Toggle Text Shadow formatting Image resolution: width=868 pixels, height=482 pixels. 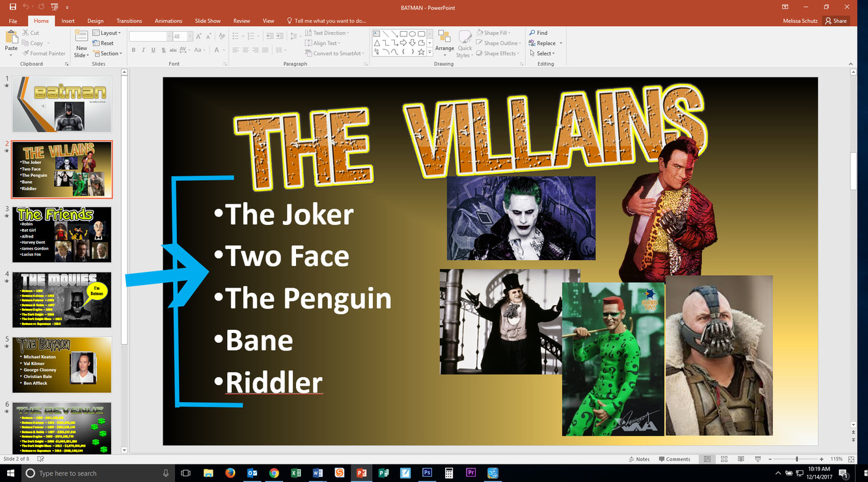(x=163, y=50)
